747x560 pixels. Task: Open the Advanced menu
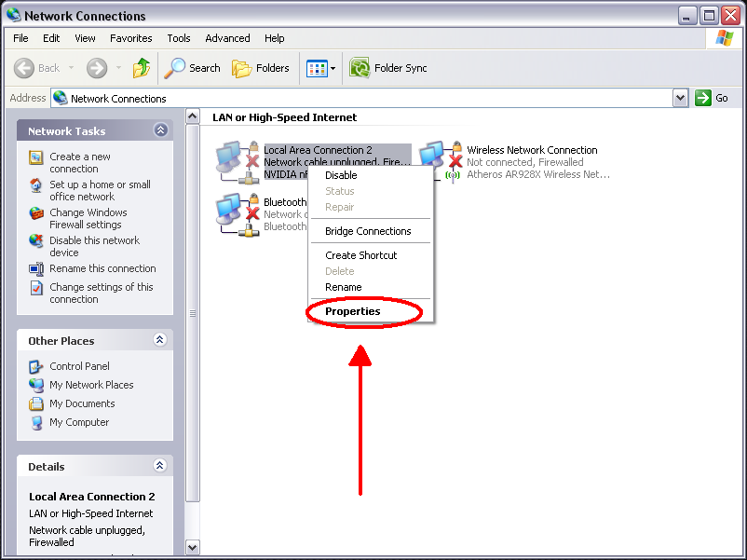[227, 38]
